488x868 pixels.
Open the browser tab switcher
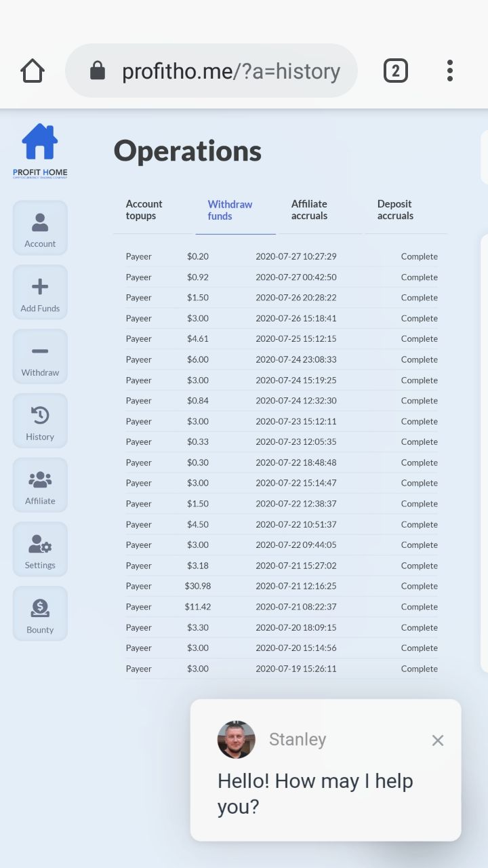pos(396,71)
